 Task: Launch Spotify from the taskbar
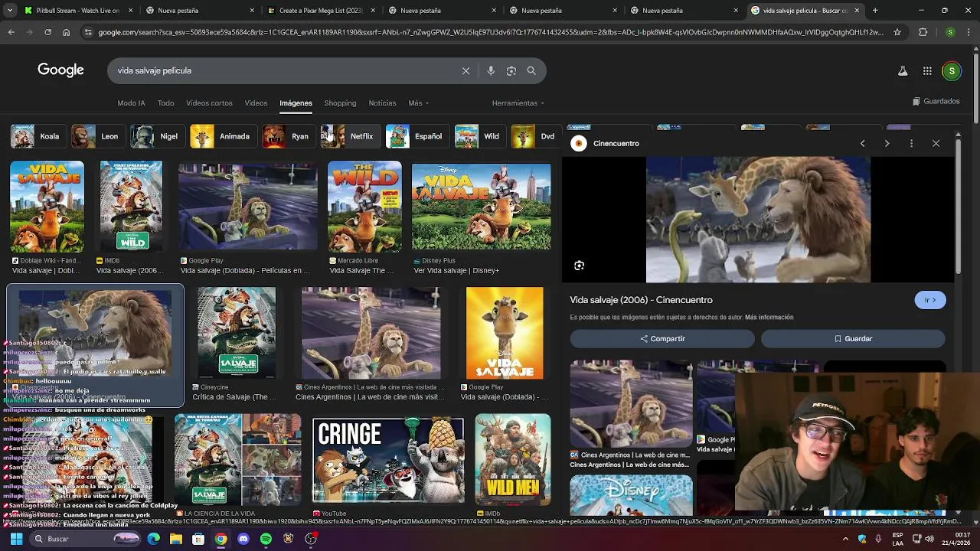[x=266, y=539]
